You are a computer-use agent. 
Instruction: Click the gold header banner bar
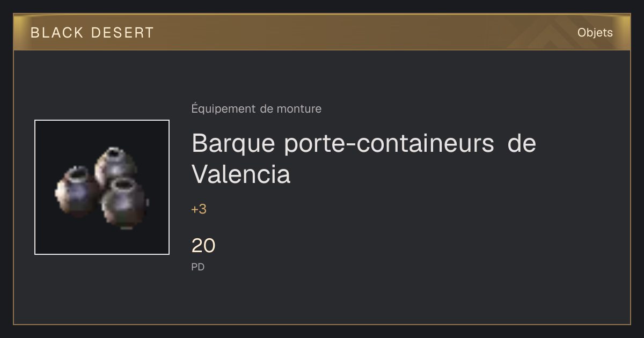pyautogui.click(x=322, y=32)
